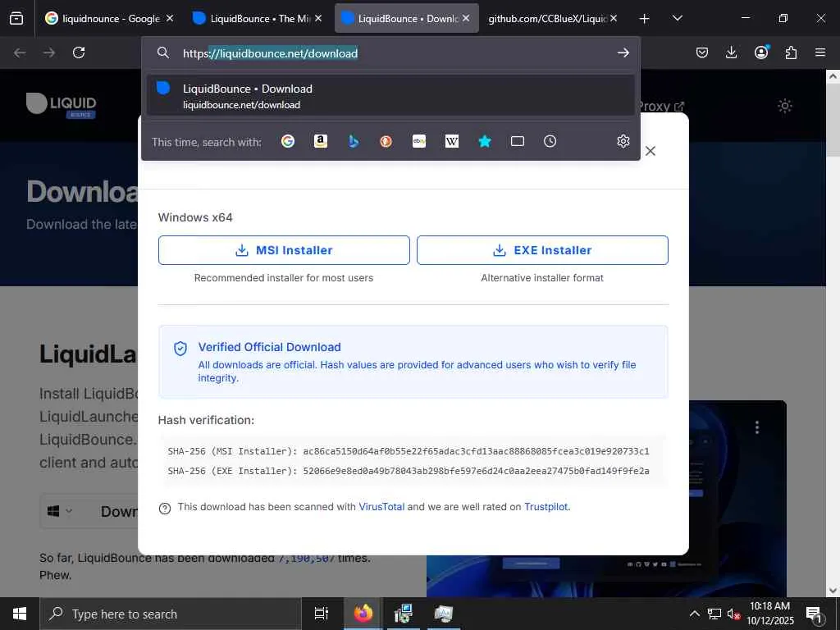Click the Firefox taskbar icon

[363, 614]
